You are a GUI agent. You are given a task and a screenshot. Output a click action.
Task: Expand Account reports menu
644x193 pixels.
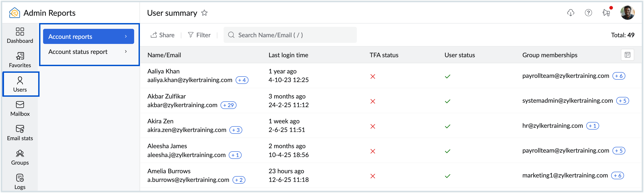89,36
